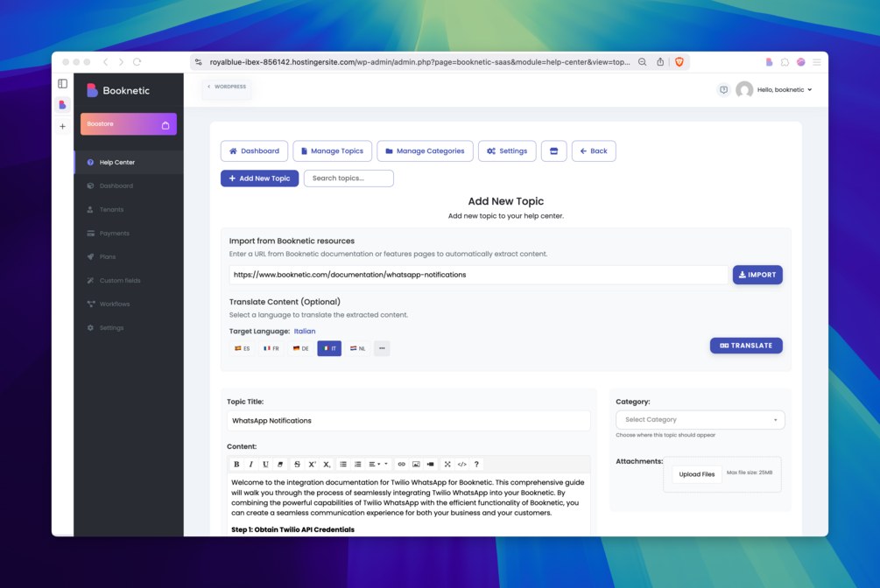Toggle bold in the content editor

pyautogui.click(x=236, y=464)
